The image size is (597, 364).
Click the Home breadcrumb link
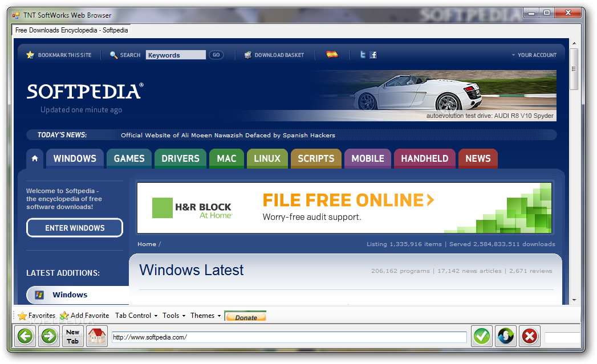pos(147,244)
